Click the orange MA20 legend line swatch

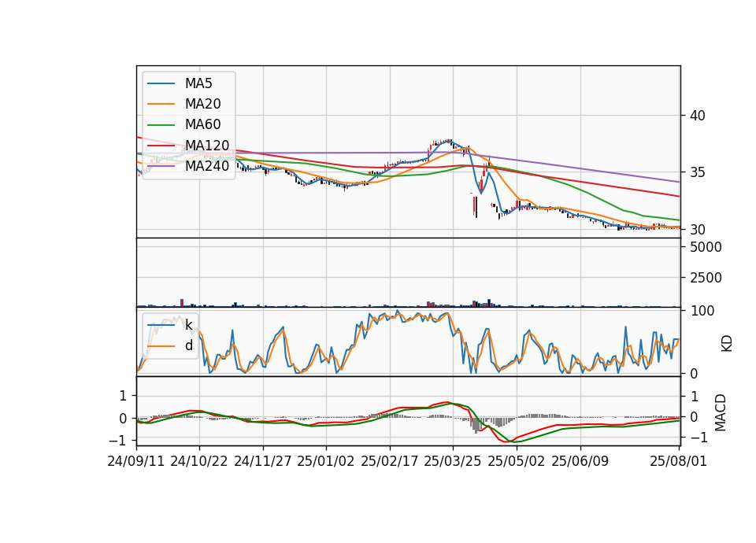pos(161,105)
